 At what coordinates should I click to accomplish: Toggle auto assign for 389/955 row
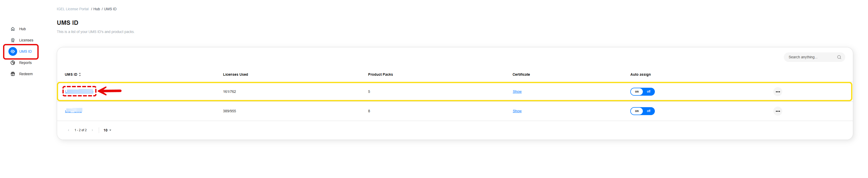click(x=642, y=111)
